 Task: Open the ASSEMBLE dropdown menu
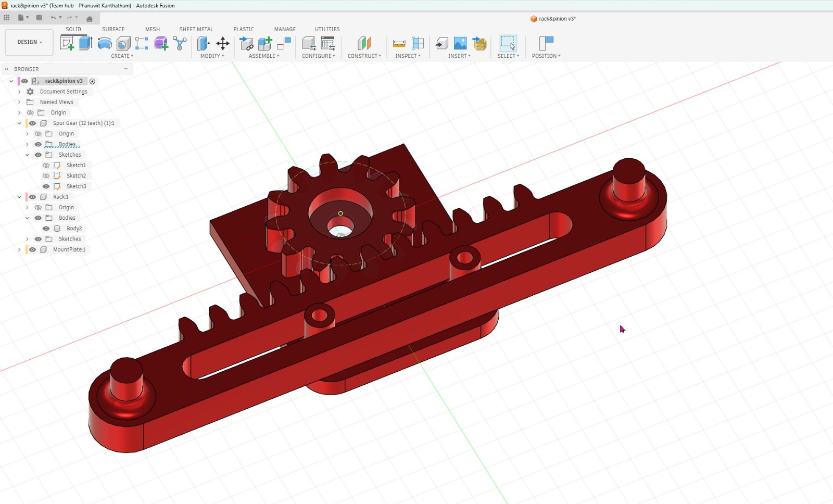pyautogui.click(x=264, y=56)
